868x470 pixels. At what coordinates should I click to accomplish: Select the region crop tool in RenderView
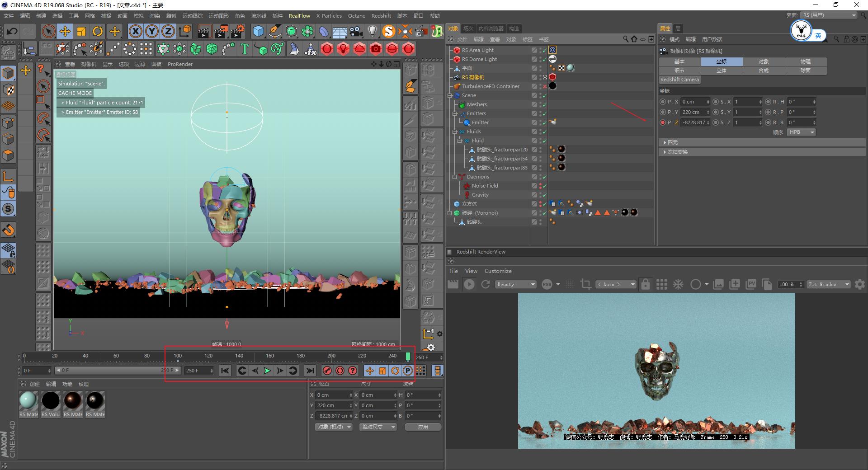point(585,284)
